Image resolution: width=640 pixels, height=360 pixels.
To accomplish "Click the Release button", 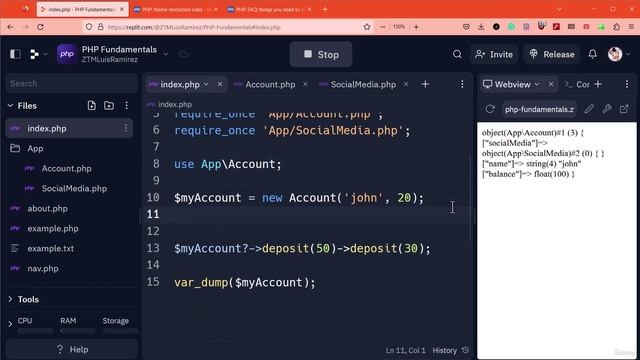I will pos(551,54).
